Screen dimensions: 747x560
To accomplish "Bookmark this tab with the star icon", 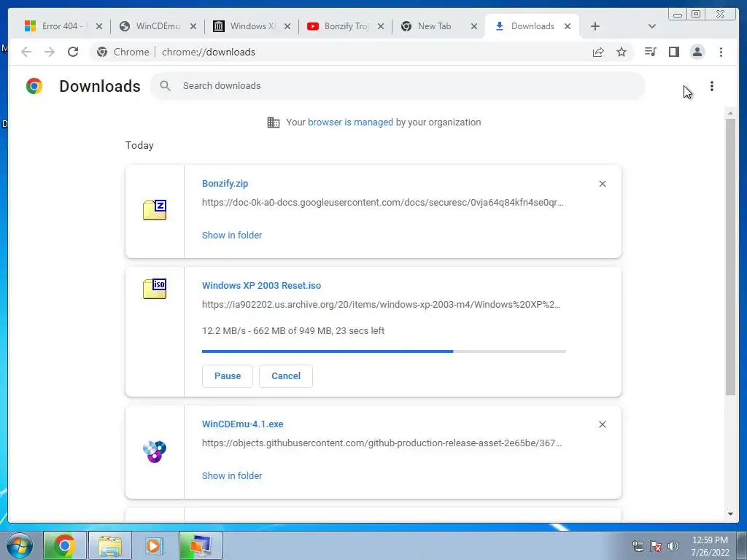I will [622, 52].
